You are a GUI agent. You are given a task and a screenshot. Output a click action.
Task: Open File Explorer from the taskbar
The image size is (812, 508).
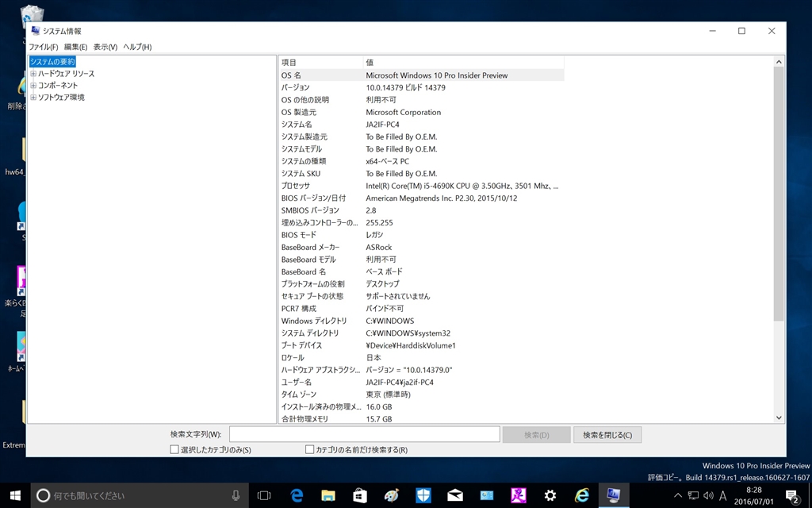tap(327, 495)
